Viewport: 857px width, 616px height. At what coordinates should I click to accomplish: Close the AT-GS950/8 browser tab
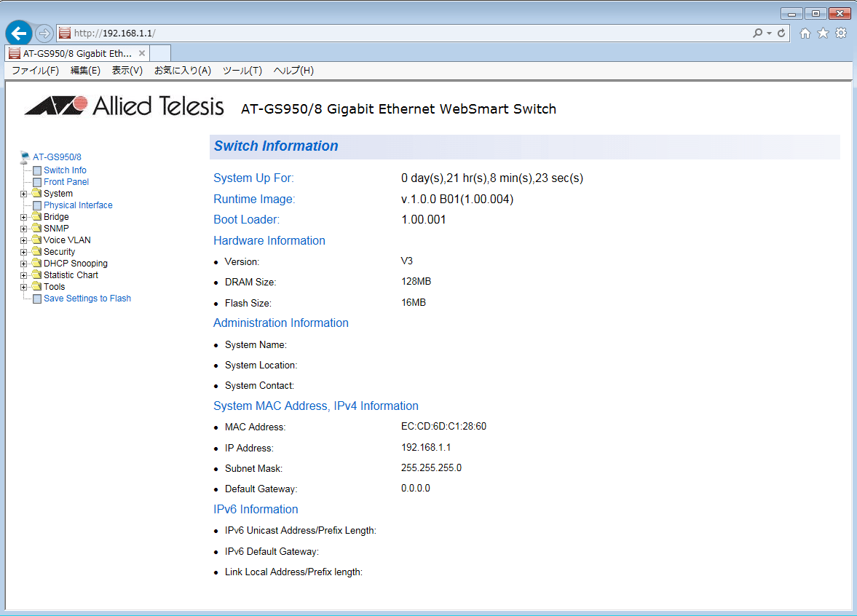pyautogui.click(x=142, y=54)
